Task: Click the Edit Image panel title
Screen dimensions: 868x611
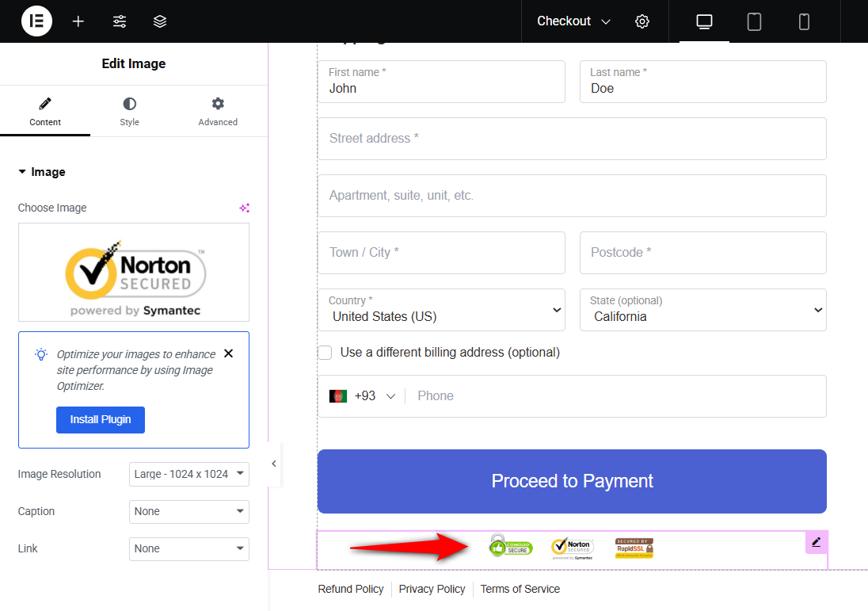Action: (133, 63)
